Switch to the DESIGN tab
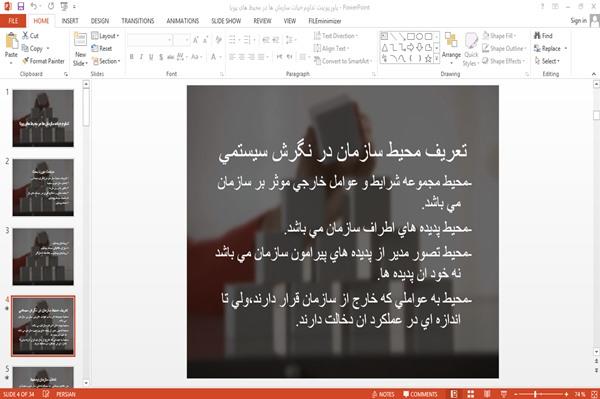 coord(100,21)
